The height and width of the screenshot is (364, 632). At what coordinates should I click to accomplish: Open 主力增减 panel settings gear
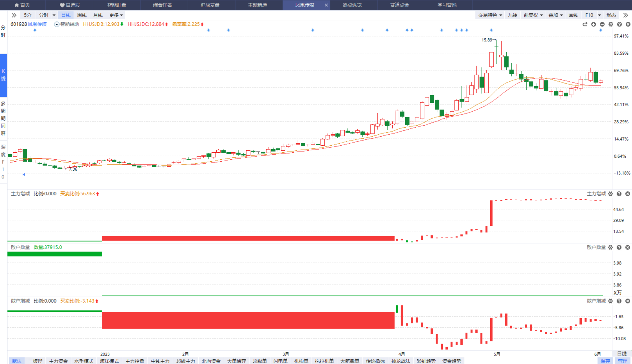pyautogui.click(x=611, y=194)
